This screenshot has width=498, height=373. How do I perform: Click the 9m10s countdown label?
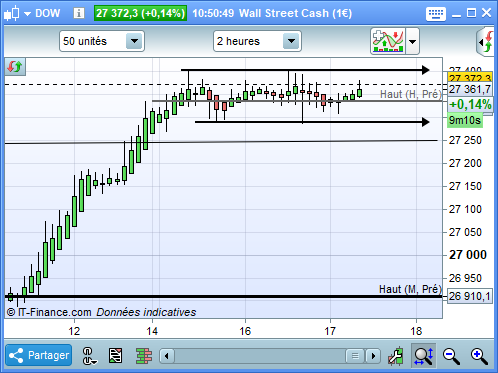pos(465,120)
